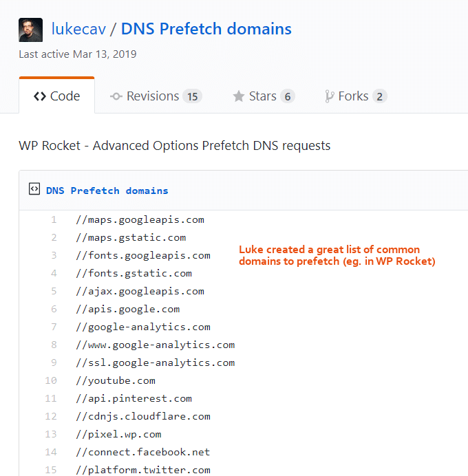Click the Stars count badge 6
This screenshot has height=476, width=468.
click(288, 96)
